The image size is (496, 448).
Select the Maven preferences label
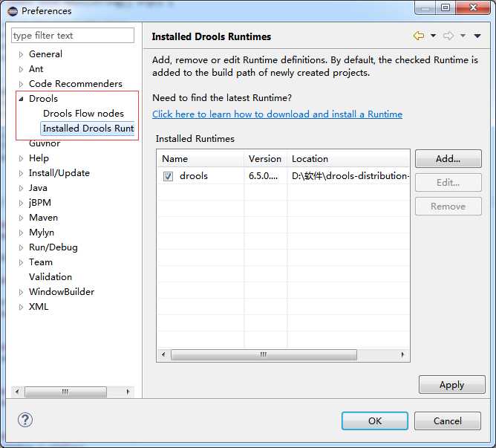(x=43, y=218)
